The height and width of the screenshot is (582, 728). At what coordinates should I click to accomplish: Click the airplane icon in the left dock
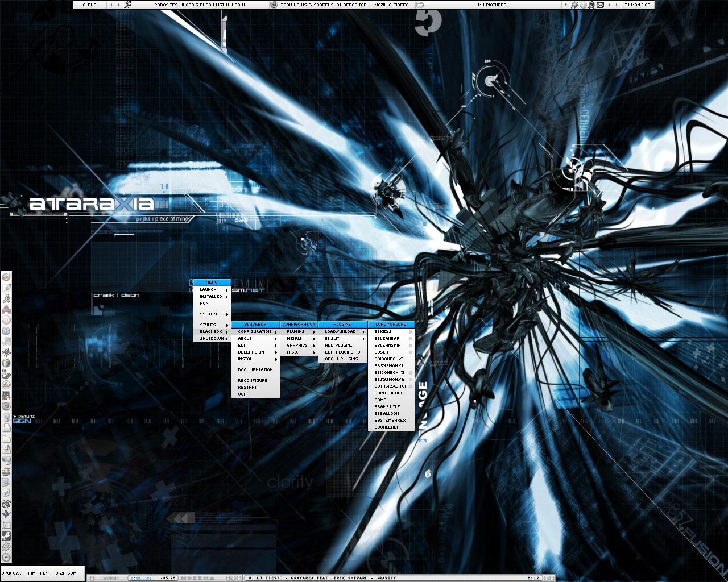[6, 514]
